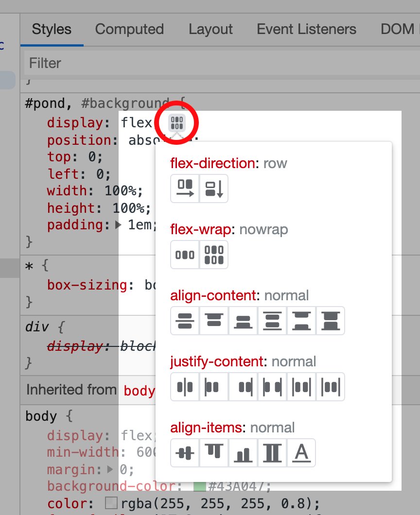Select the flex-direction column icon
The image size is (420, 515).
tap(214, 189)
